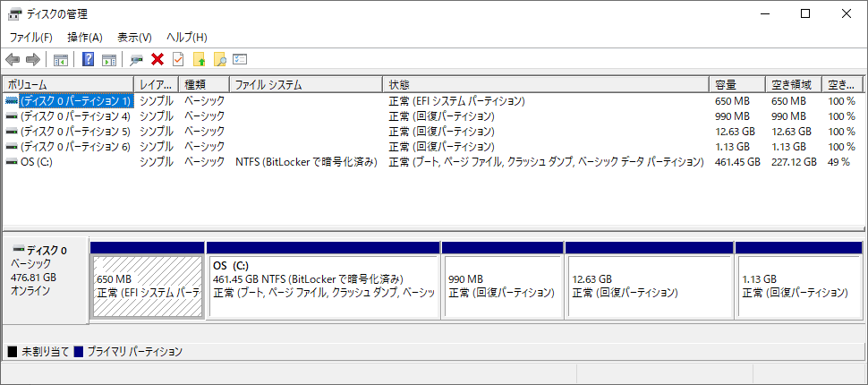Click the drive icon of partition 5 row

pyautogui.click(x=12, y=132)
